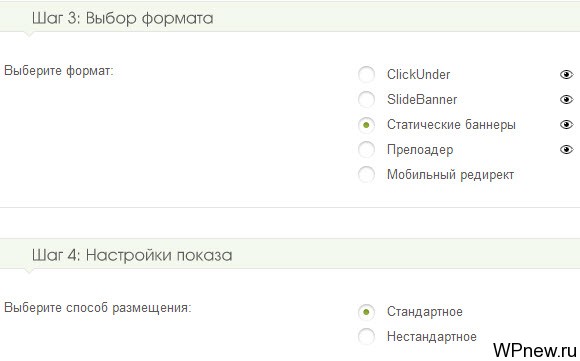This screenshot has height=361, width=580.
Task: Click the Выберите способ размещения label
Action: click(x=98, y=308)
